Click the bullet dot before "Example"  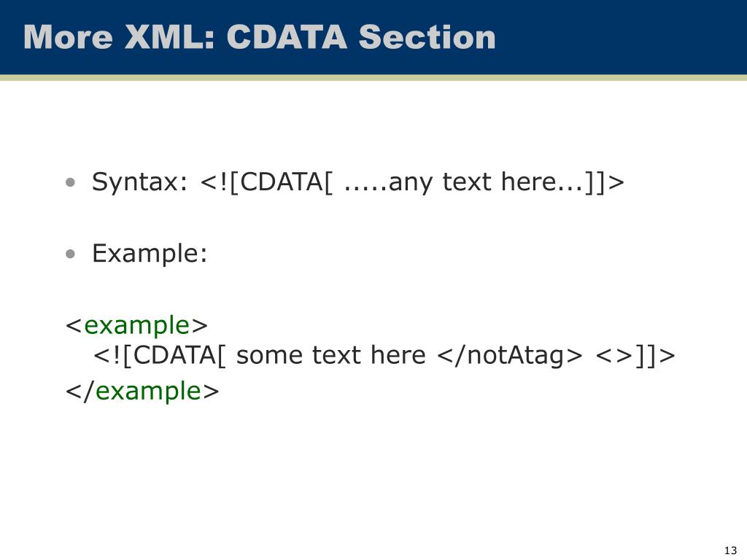pos(70,254)
